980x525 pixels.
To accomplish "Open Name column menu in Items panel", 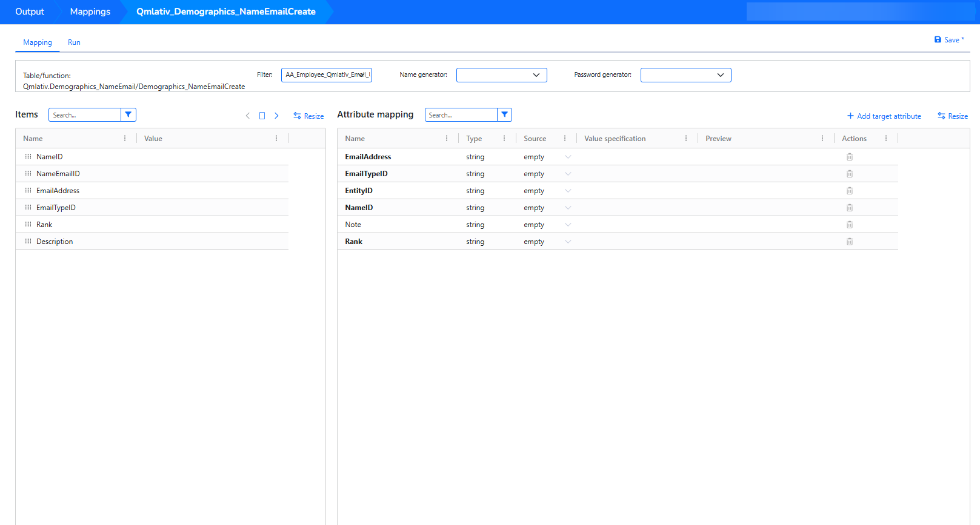I will [x=125, y=138].
